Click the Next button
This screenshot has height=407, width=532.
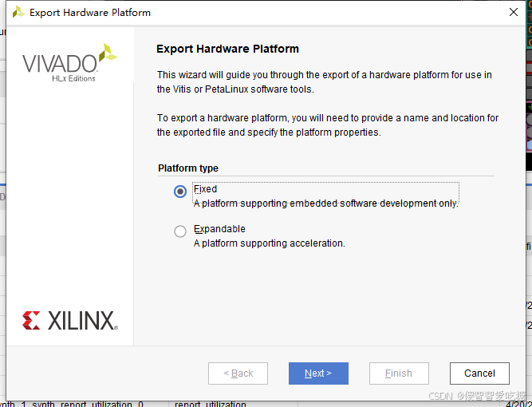point(318,373)
